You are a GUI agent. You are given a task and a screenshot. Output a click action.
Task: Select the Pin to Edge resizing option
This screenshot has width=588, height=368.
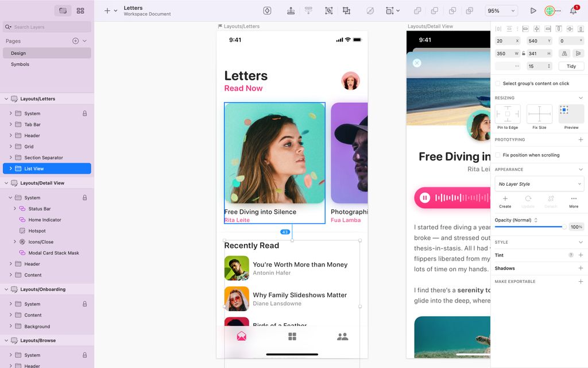(508, 114)
